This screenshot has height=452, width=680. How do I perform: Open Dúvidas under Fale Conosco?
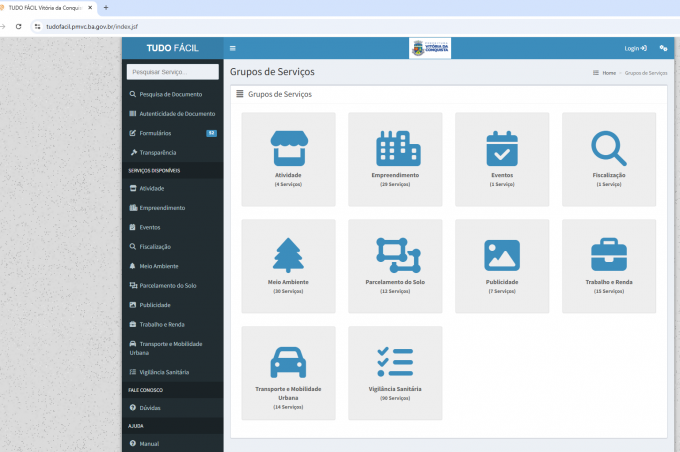point(149,408)
